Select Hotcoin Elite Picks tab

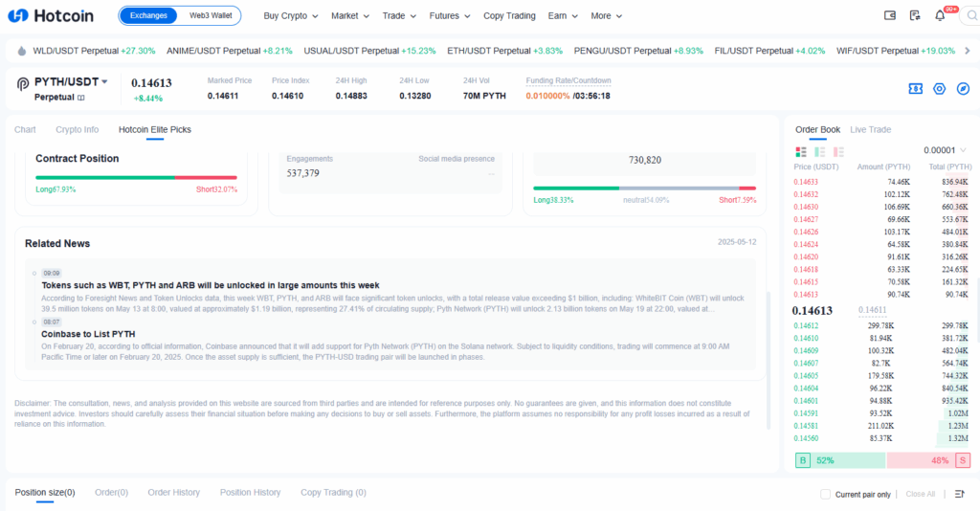pyautogui.click(x=155, y=129)
